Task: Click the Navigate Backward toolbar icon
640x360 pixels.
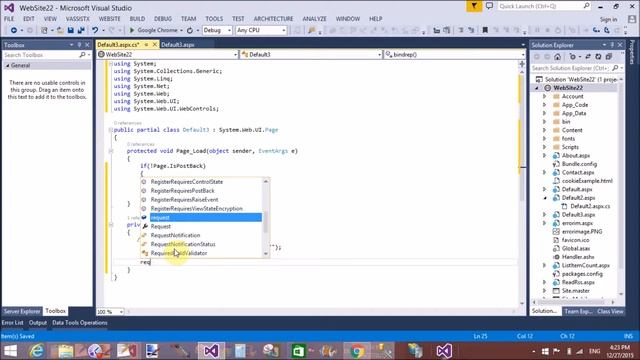Action: [13, 30]
